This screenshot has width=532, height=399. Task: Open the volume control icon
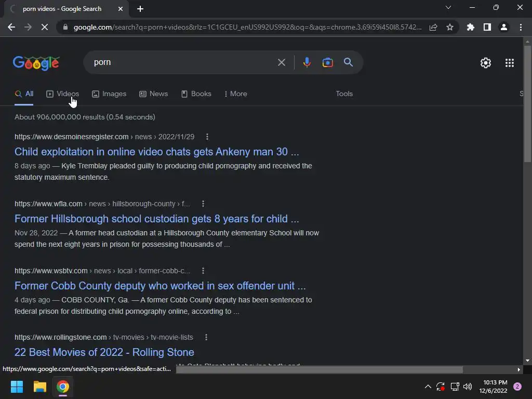pos(468,387)
